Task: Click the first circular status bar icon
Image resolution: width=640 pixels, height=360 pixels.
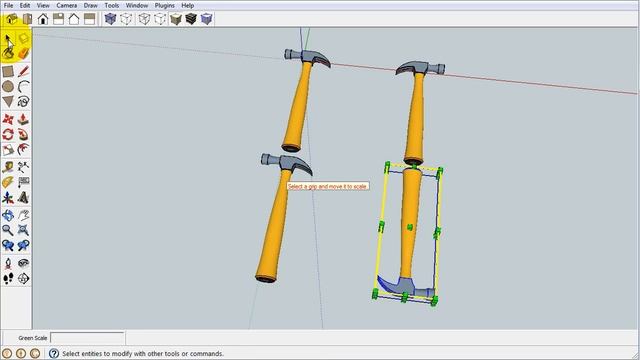Action: pos(7,353)
